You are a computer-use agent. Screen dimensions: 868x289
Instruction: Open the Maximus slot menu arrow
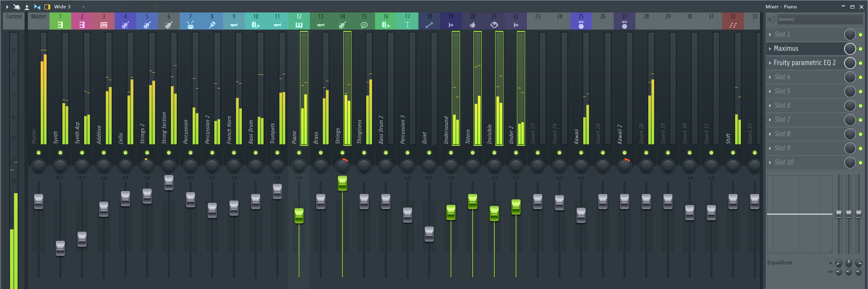pos(770,49)
